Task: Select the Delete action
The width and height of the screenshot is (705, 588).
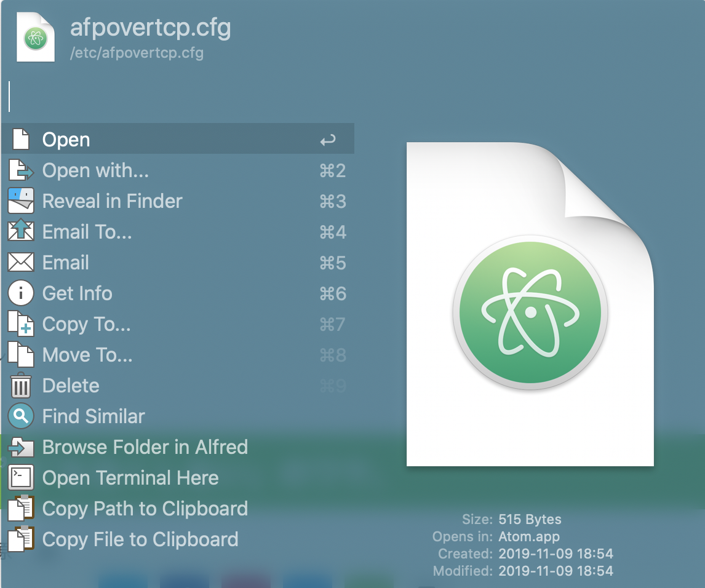Action: [x=178, y=385]
